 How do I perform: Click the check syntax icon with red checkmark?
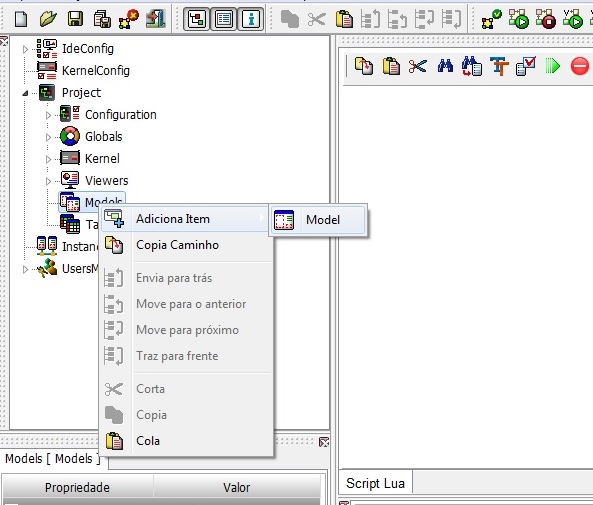click(x=526, y=66)
